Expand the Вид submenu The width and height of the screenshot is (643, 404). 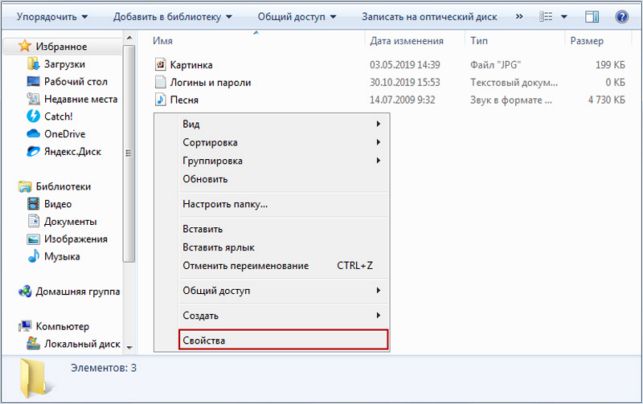(x=283, y=124)
